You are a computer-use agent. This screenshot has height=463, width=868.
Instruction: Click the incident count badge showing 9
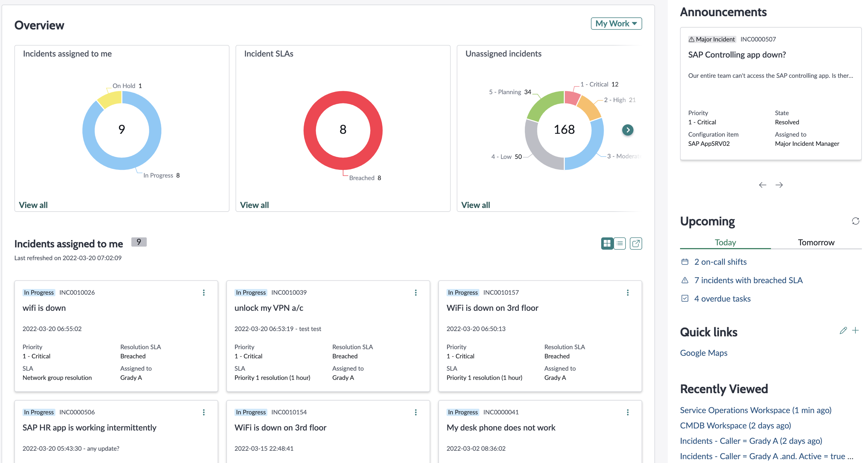pos(139,242)
